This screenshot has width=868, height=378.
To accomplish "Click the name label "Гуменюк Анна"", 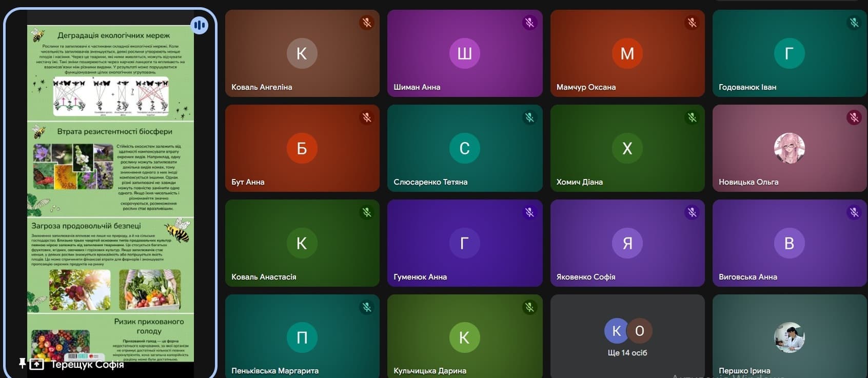I will (420, 277).
